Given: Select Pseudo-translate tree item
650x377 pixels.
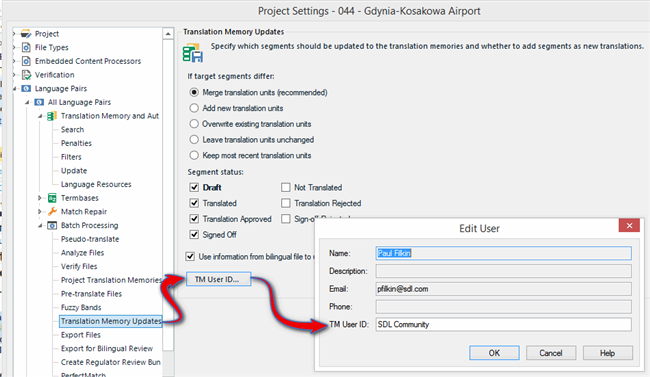Looking at the screenshot, I should [90, 239].
